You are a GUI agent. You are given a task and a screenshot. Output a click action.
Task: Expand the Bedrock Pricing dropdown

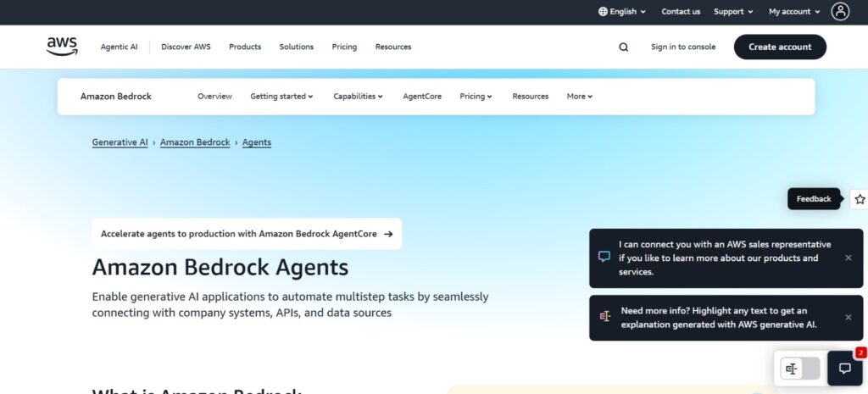pyautogui.click(x=476, y=97)
